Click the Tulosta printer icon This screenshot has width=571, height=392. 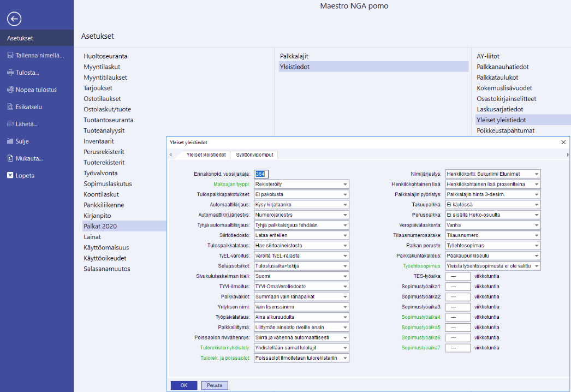10,73
